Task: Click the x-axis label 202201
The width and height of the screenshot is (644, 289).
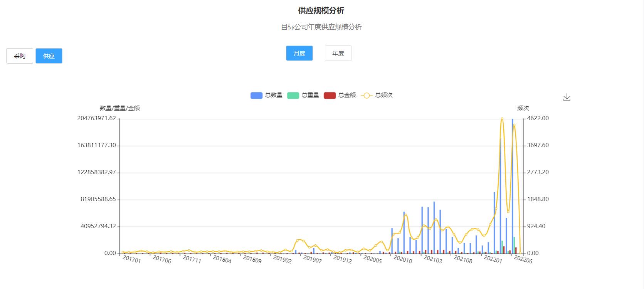Action: tap(493, 259)
